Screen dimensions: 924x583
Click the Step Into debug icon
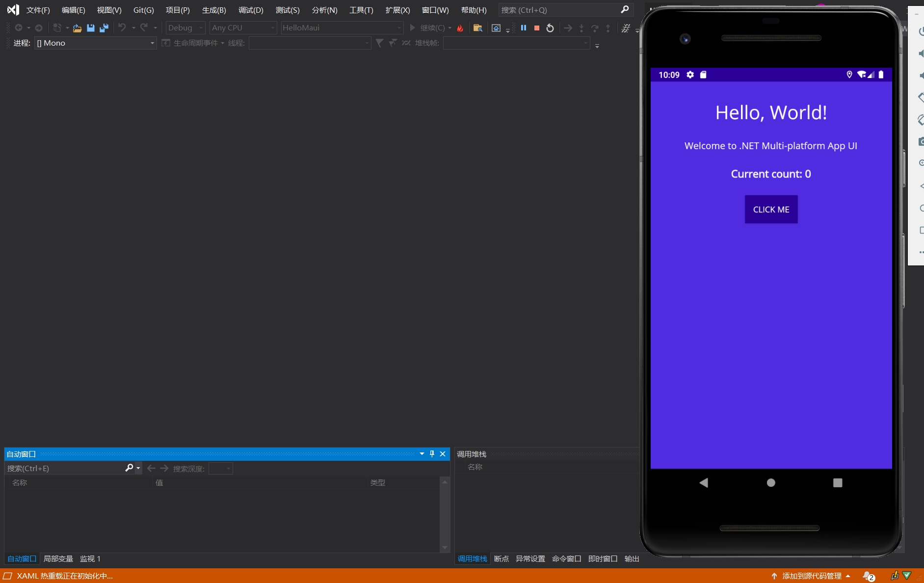coord(581,28)
